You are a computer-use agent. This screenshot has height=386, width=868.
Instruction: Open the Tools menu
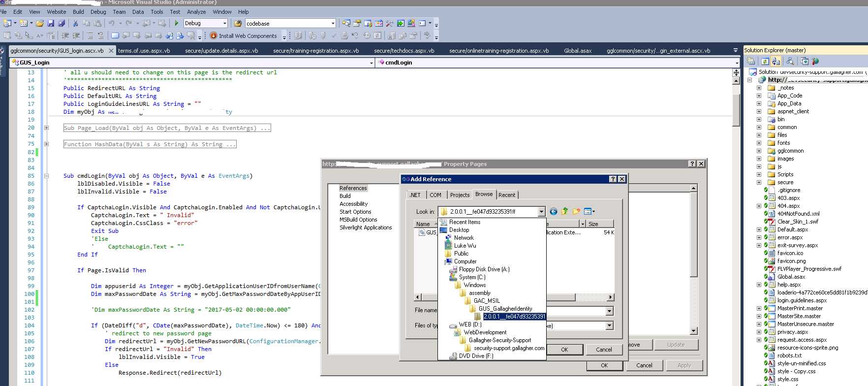157,12
